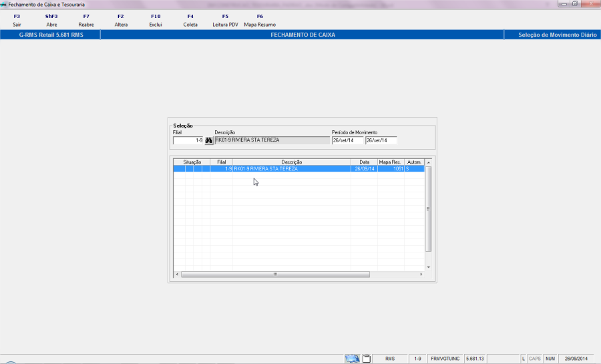
Task: Click the Descrição field showing RK01-9 RIVIERA STA TEREZA
Action: [x=272, y=140]
